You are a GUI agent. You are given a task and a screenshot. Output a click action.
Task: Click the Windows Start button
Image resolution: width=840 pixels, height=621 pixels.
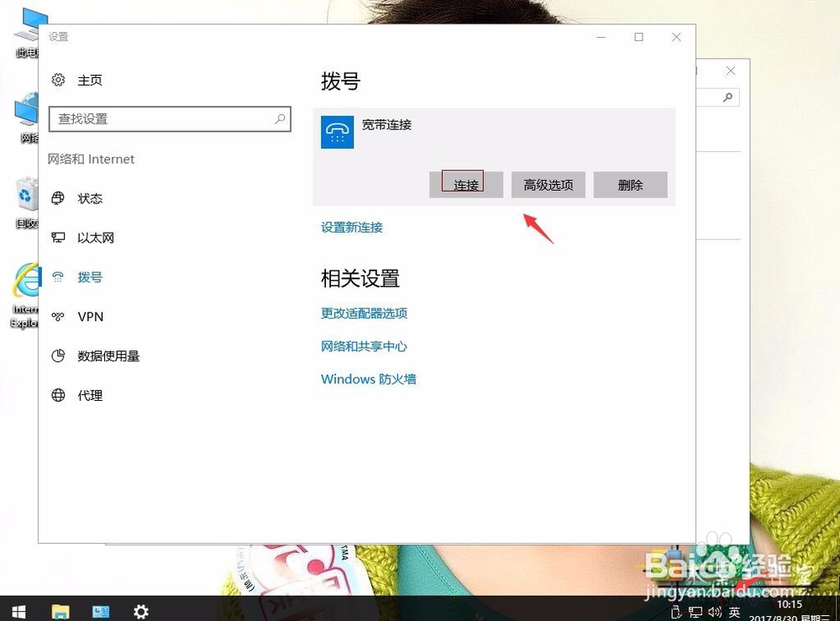(x=18, y=611)
